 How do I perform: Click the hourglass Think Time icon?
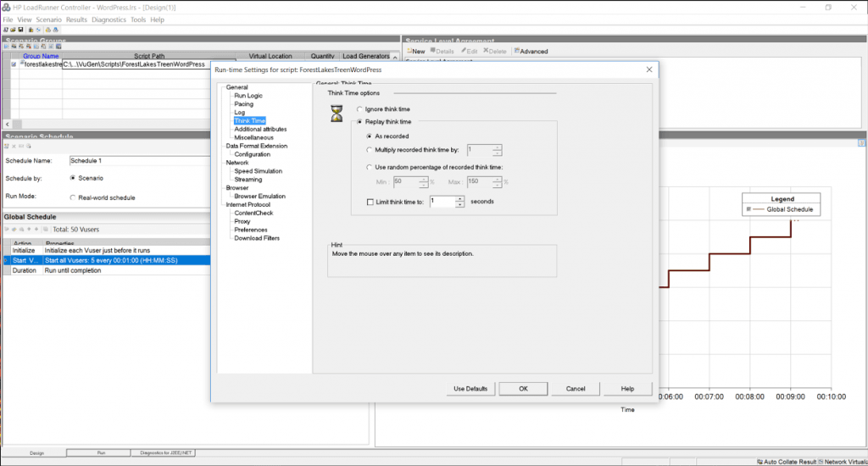(337, 114)
